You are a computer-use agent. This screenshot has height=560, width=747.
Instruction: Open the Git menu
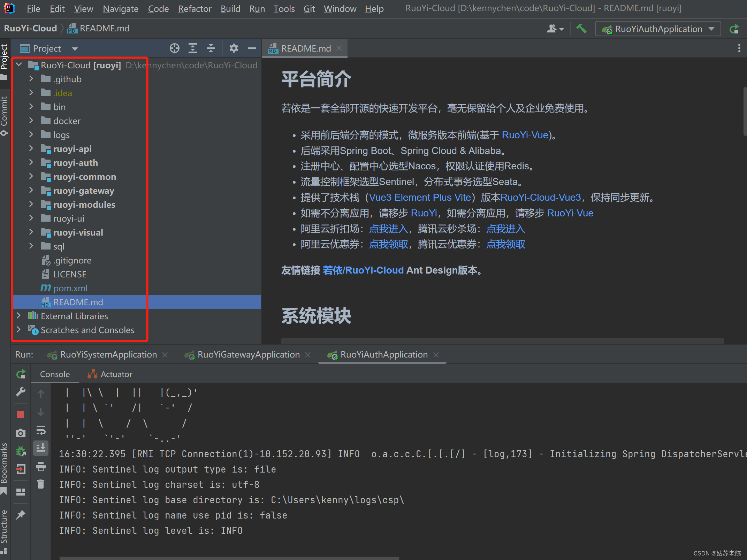[309, 9]
